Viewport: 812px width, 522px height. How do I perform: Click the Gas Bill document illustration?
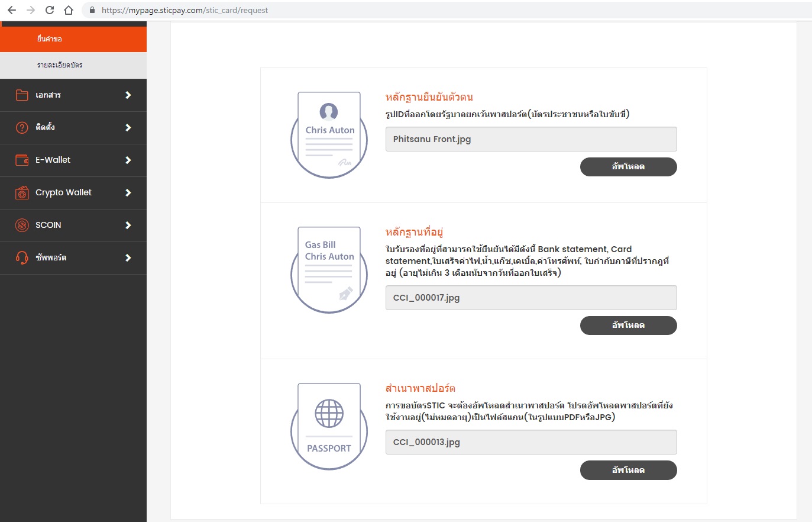pos(329,270)
